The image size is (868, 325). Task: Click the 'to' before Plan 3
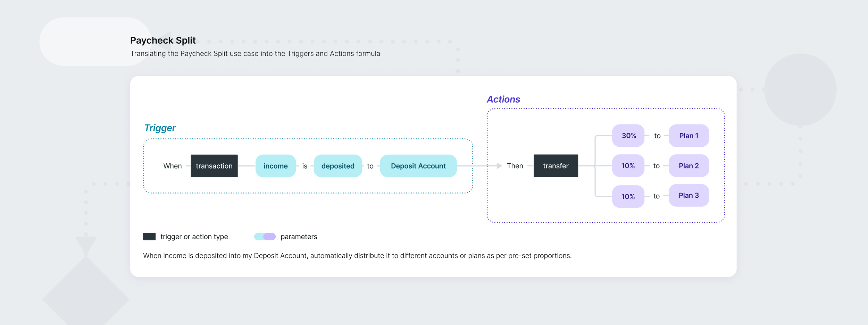coord(656,196)
